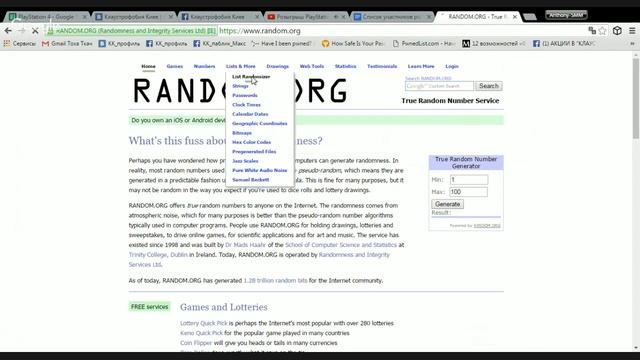640x360 pixels.
Task: Select Geographic Coordinates in the dropdown
Action: point(260,123)
